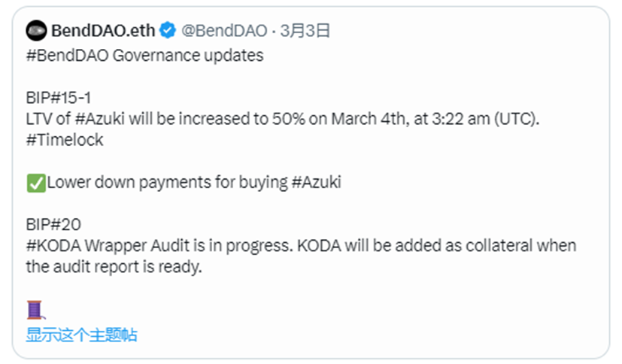Click 'the audit report is ready' text
622x364 pixels.
tap(114, 266)
